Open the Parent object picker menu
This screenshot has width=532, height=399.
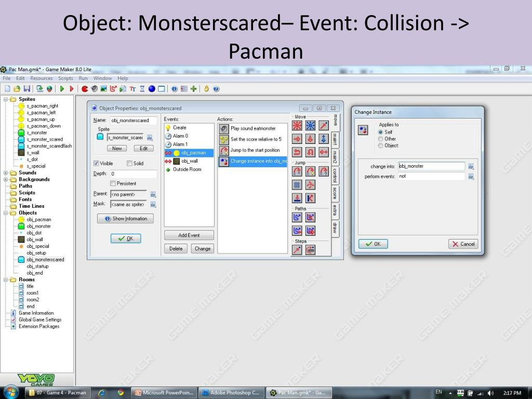point(153,194)
